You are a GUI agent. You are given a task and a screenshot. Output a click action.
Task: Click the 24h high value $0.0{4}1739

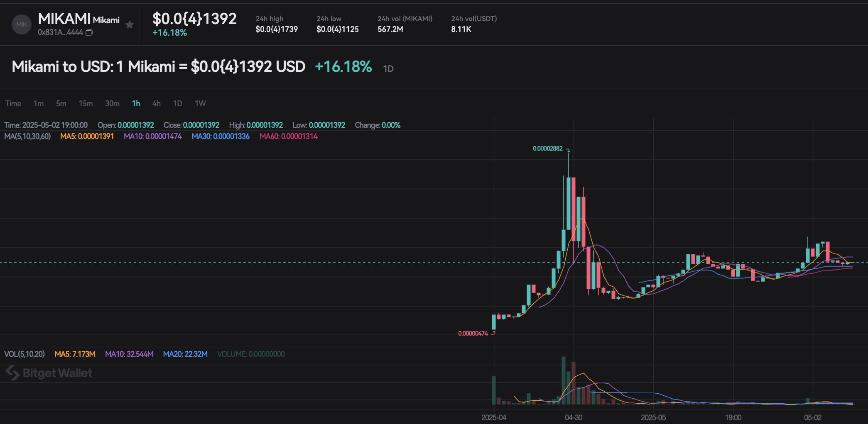tap(277, 29)
